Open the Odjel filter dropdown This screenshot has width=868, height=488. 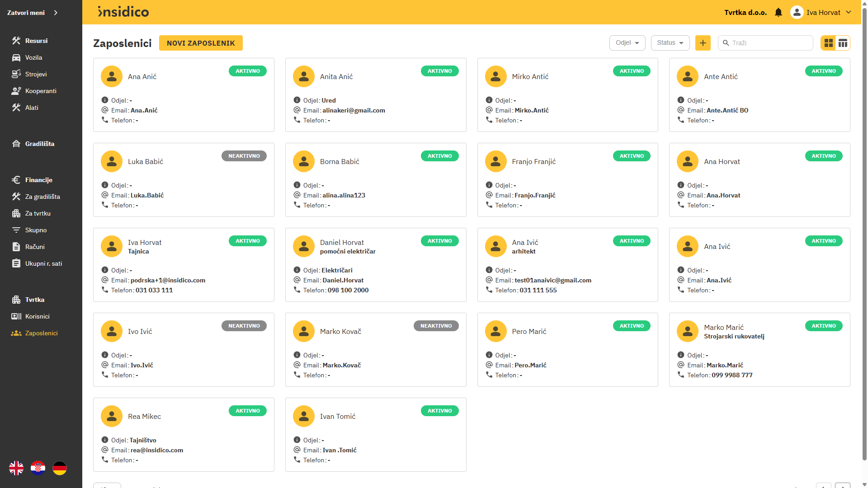pos(627,43)
